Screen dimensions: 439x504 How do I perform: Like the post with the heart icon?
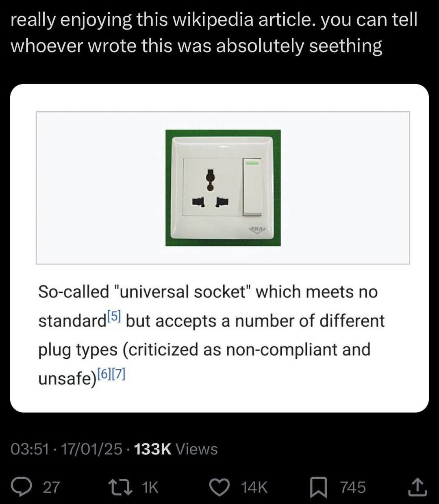point(219,487)
